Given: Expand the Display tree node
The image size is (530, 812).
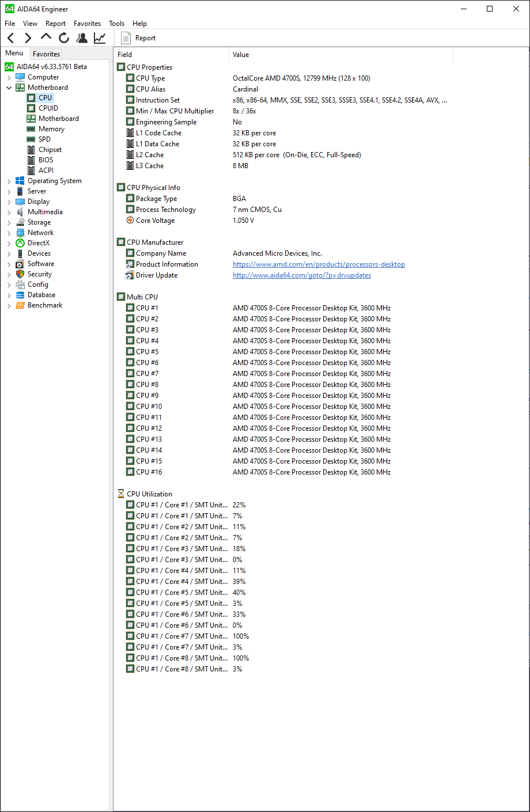Looking at the screenshot, I should coord(9,202).
